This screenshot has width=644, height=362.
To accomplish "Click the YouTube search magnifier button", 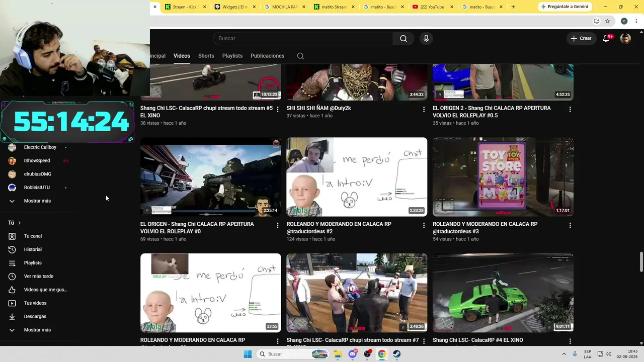I will [x=404, y=39].
